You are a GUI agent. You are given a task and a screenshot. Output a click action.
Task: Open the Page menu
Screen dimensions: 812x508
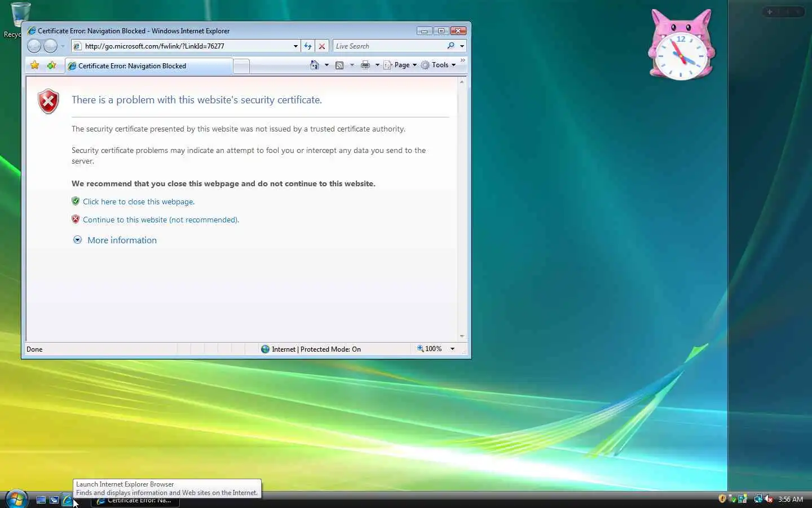pyautogui.click(x=400, y=65)
